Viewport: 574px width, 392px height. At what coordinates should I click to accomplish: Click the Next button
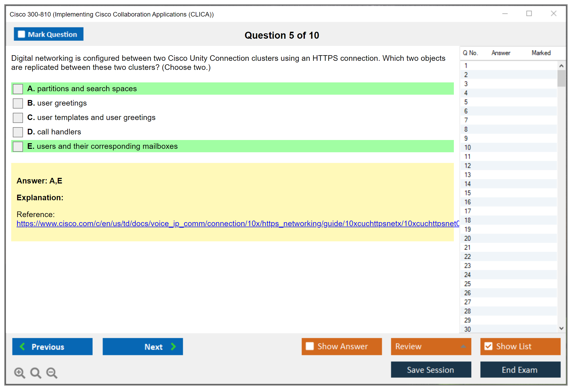point(143,346)
